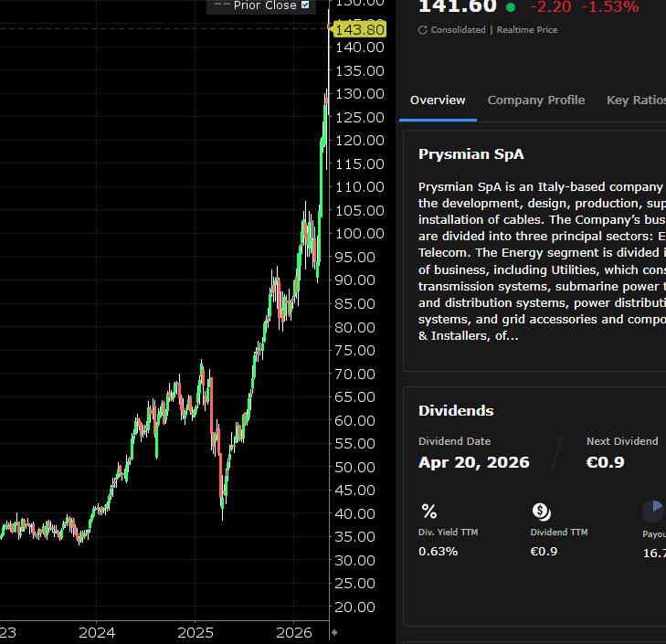Image resolution: width=666 pixels, height=644 pixels.
Task: Click the coin icon above Dividend TTM
Action: pyautogui.click(x=542, y=512)
